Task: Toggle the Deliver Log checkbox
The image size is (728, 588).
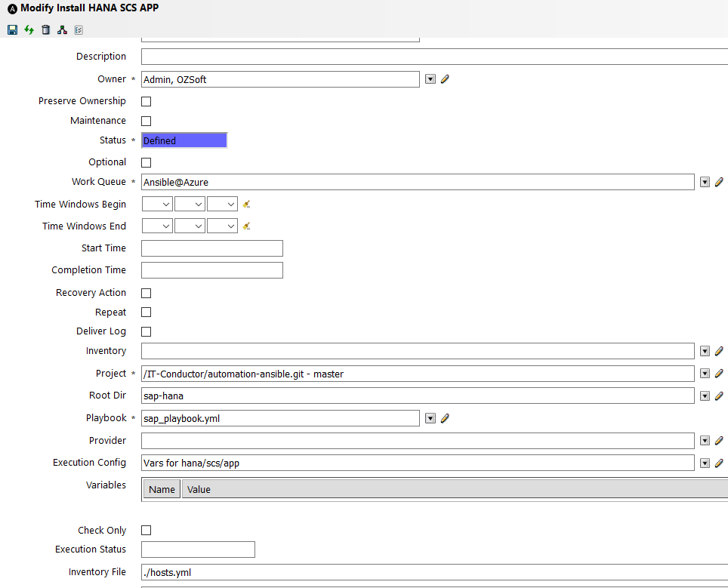Action: [147, 331]
